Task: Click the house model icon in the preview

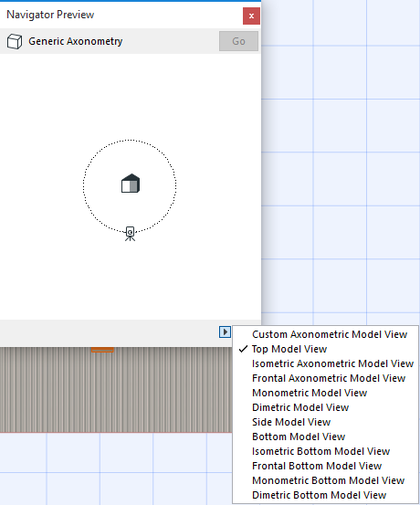Action: pyautogui.click(x=131, y=184)
